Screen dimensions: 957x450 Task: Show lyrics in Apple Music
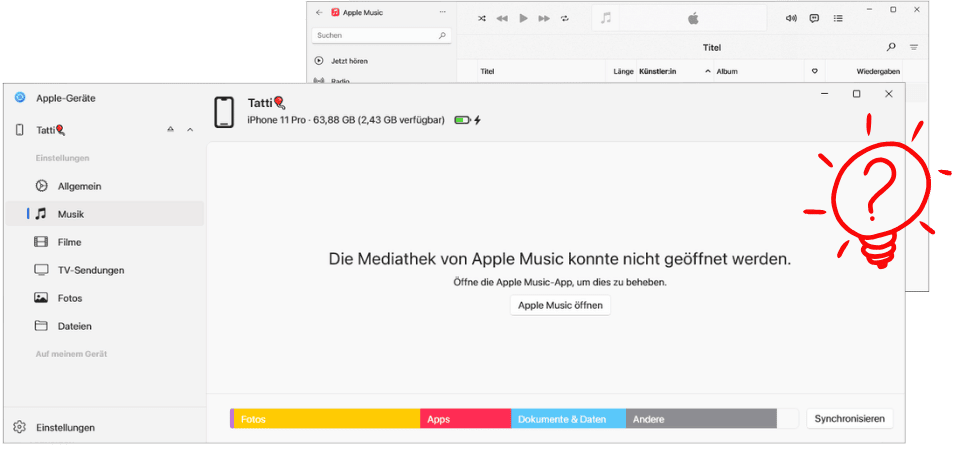(x=814, y=18)
